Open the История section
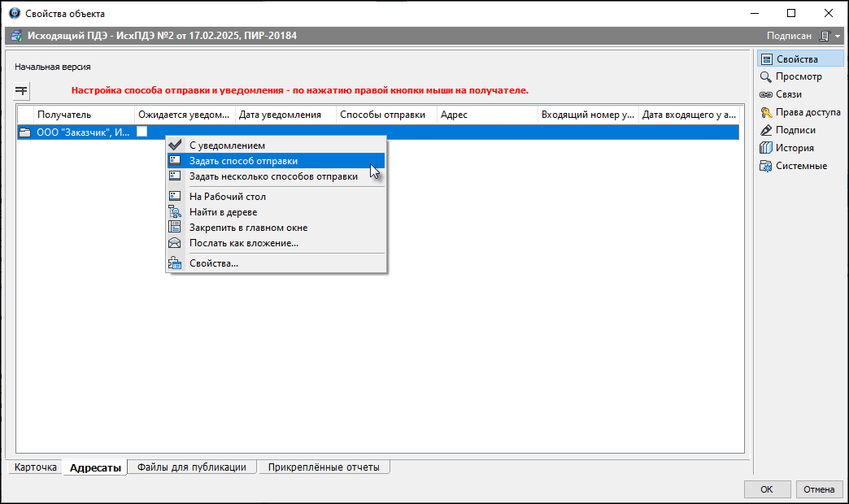849x504 pixels. 794,148
